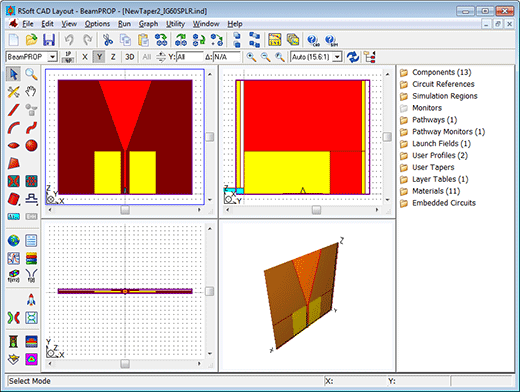Click the top-left view horizontal scrollbar thumb
The width and height of the screenshot is (520, 392).
pos(125,210)
